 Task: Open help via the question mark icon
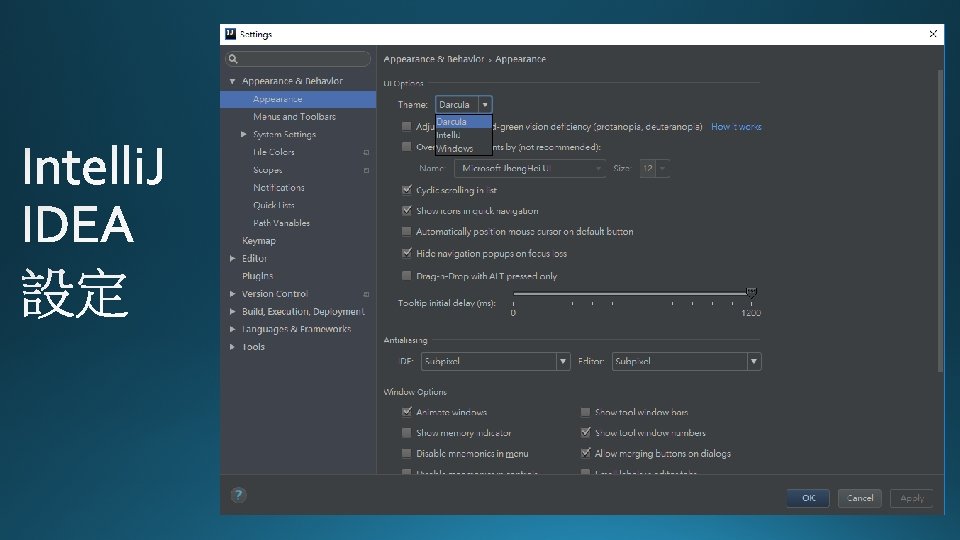tap(238, 495)
